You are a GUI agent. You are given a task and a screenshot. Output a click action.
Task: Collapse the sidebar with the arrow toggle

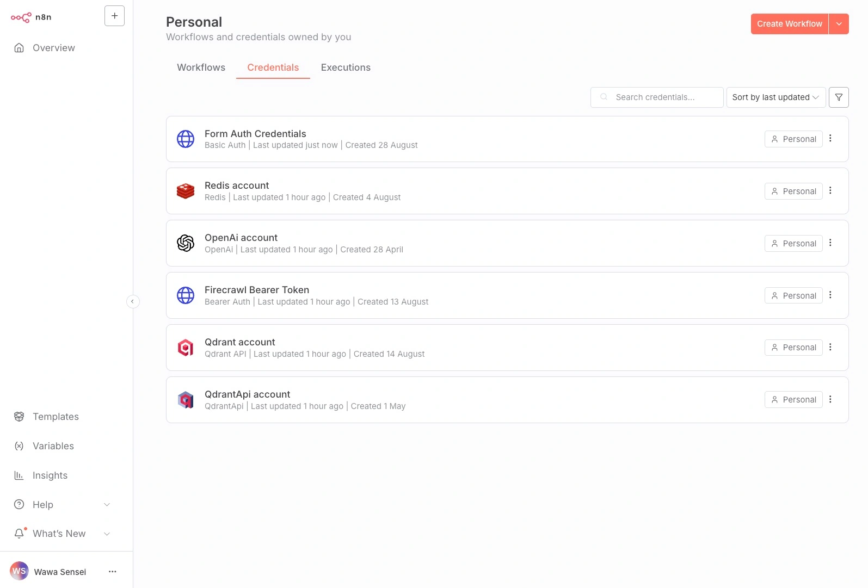click(133, 301)
